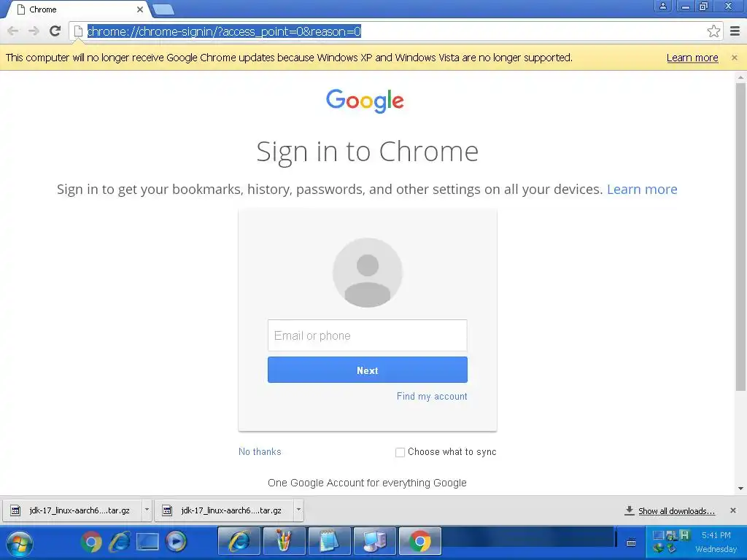
Task: Click the browser forward arrow
Action: pos(34,31)
